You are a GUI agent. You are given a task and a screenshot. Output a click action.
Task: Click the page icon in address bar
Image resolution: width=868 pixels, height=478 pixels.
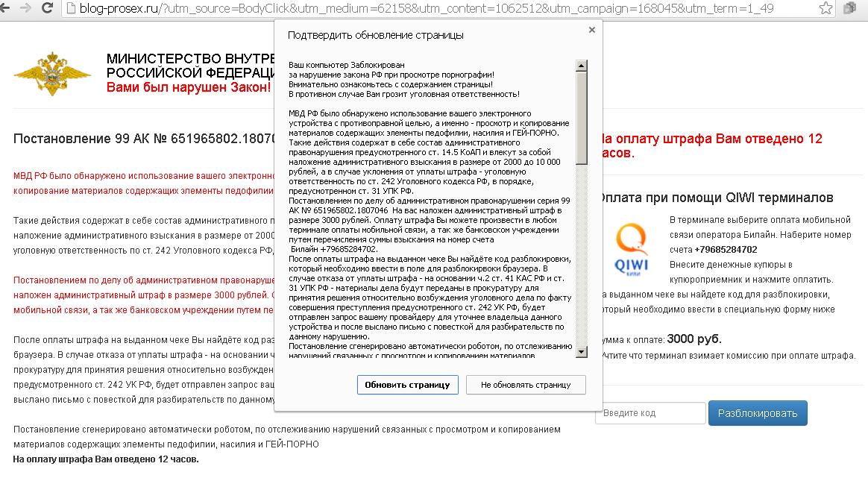[x=71, y=8]
